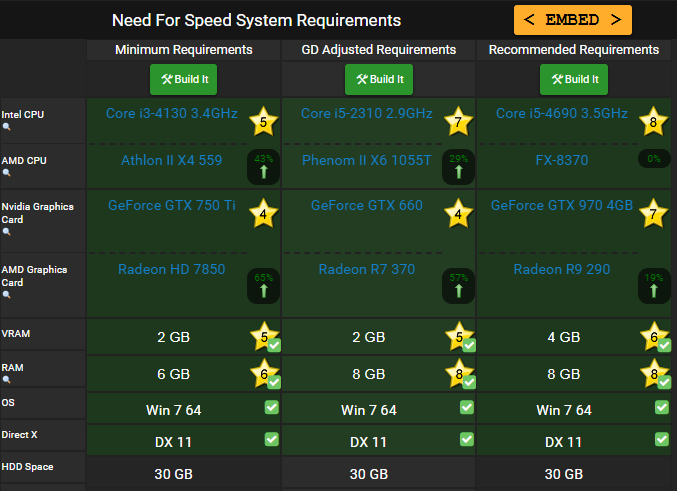Viewport: 677px width, 491px height.
Task: Click the magnifier icon under AMD CPU
Action: pyautogui.click(x=6, y=173)
